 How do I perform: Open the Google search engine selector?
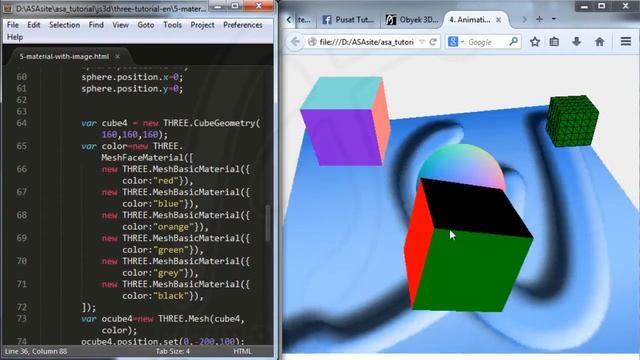click(456, 42)
